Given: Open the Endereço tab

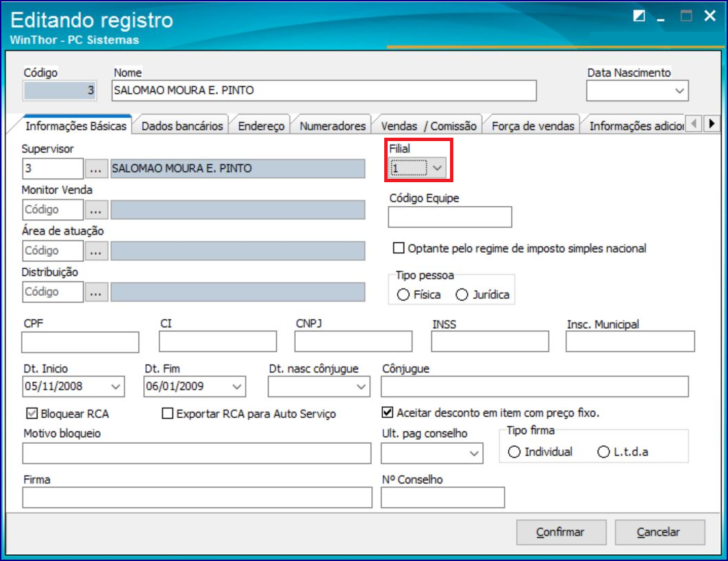Looking at the screenshot, I should 261,126.
